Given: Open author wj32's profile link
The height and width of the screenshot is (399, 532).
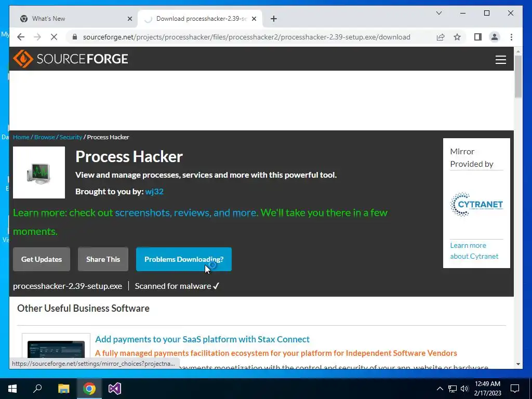Looking at the screenshot, I should coord(154,191).
